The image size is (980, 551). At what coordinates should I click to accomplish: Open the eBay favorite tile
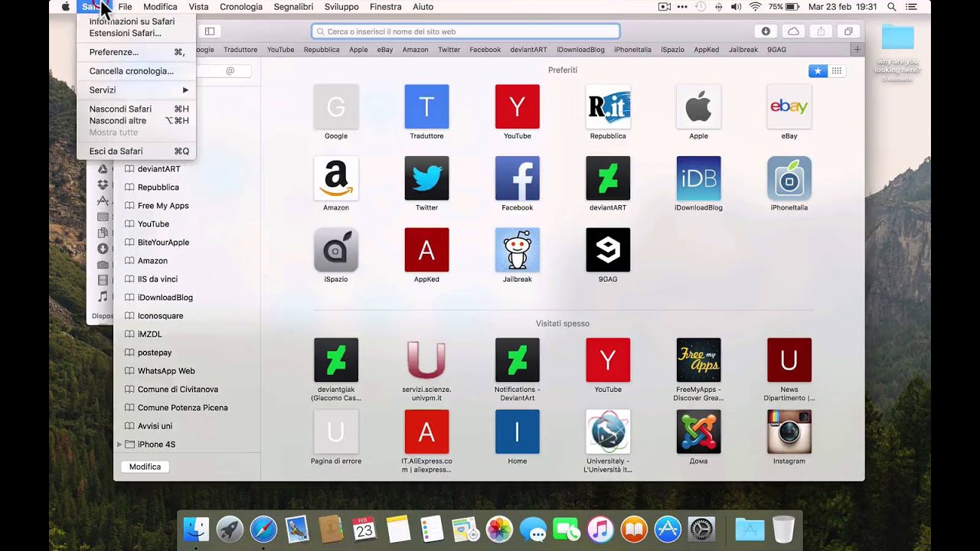[x=789, y=106]
